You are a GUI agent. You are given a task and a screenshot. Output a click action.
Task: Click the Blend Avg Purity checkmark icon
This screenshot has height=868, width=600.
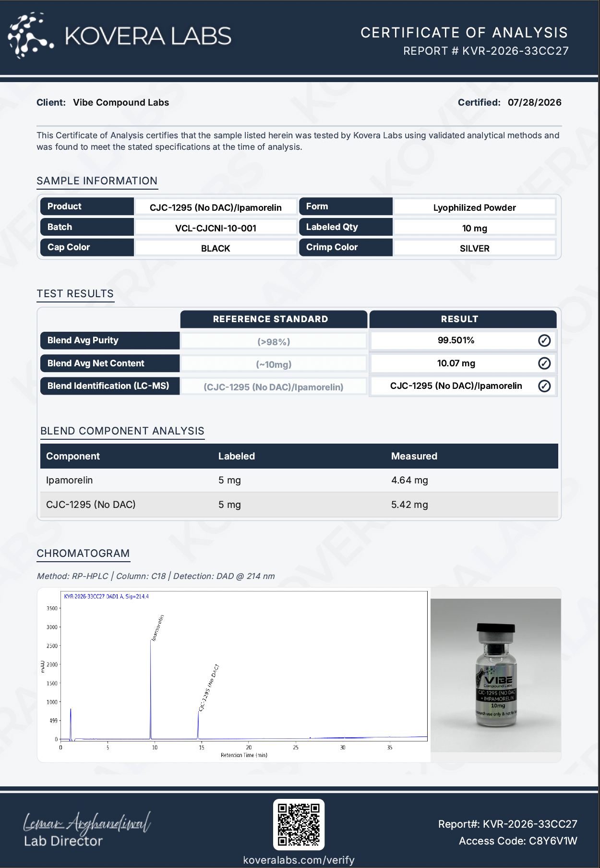click(x=544, y=340)
